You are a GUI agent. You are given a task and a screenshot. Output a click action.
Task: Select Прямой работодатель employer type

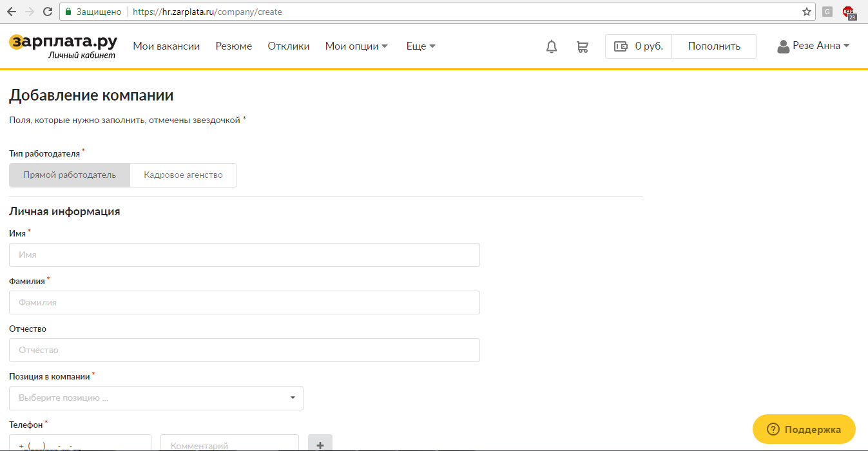70,175
